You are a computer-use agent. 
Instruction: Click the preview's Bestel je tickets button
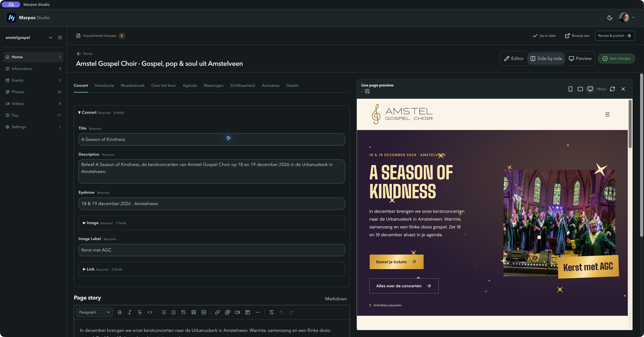point(396,262)
